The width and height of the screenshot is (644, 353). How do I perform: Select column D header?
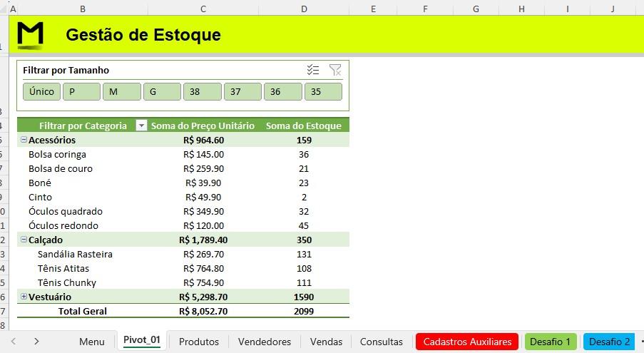point(304,9)
